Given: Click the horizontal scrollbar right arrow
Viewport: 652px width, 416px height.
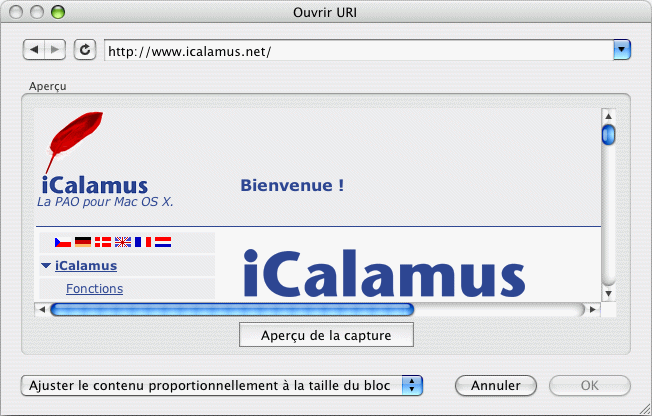Looking at the screenshot, I should (x=593, y=310).
